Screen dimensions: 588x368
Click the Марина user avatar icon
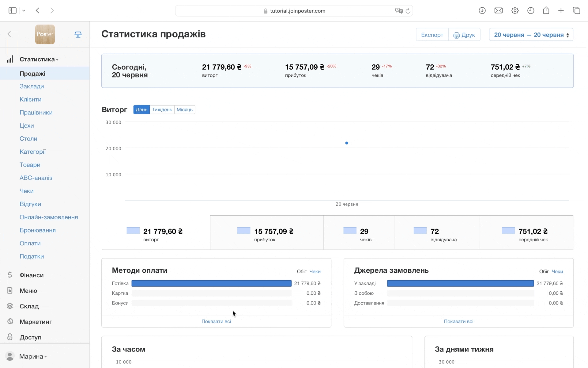coord(10,356)
